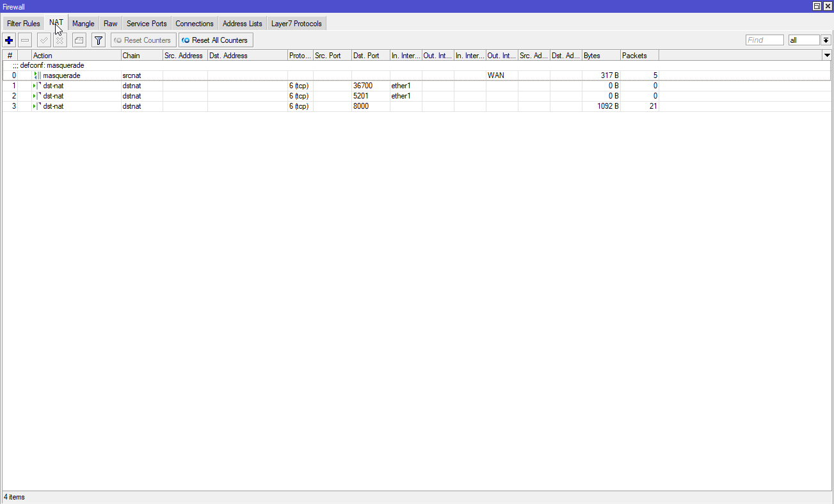The image size is (834, 504).
Task: Switch to the Filter Rules tab
Action: (24, 24)
